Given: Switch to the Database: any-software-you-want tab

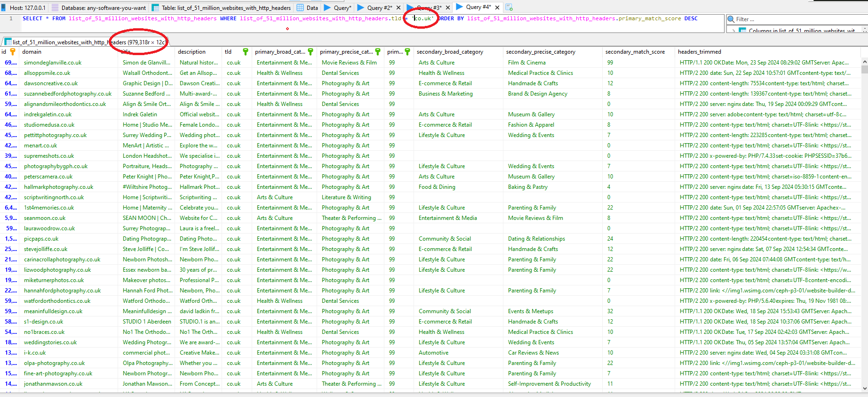Looking at the screenshot, I should pyautogui.click(x=99, y=8).
